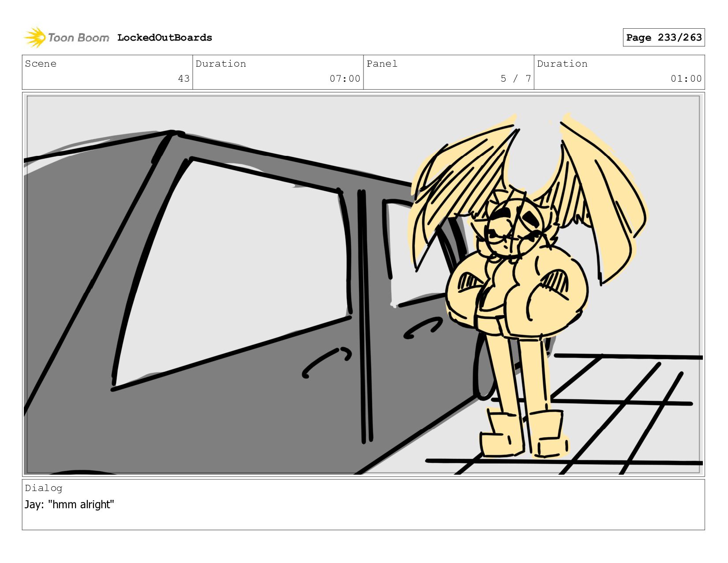Click the Scene label
Image resolution: width=728 pixels, height=563 pixels.
[x=41, y=64]
